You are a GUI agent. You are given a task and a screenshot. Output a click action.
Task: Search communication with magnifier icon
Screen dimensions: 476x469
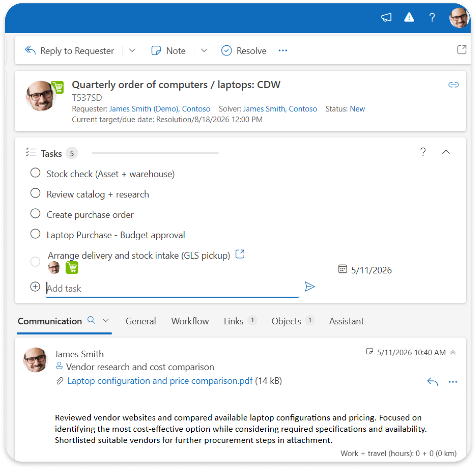pos(91,320)
